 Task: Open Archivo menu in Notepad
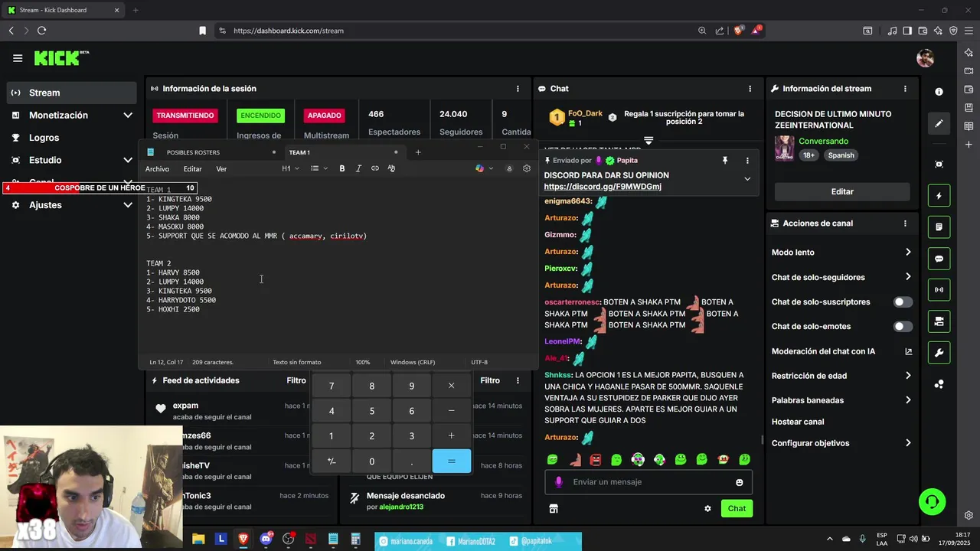tap(157, 169)
